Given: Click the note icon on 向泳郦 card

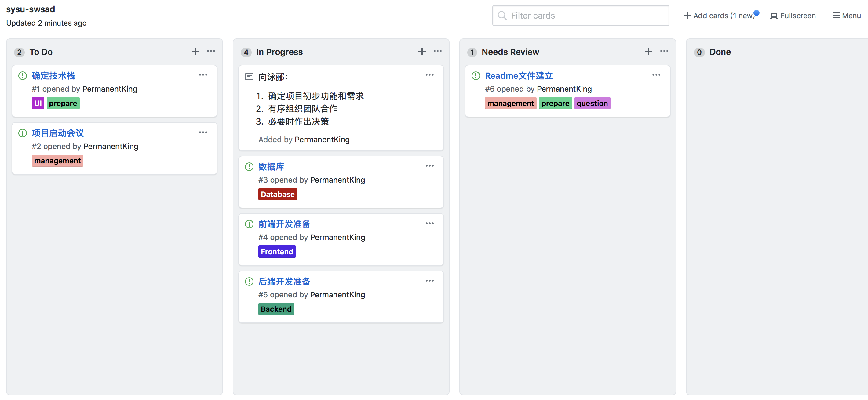Looking at the screenshot, I should 249,77.
